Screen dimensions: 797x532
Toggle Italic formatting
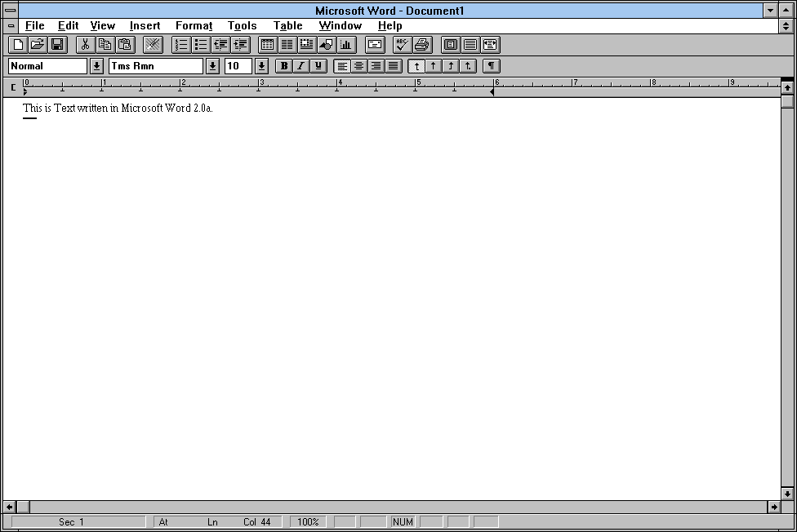click(x=301, y=66)
